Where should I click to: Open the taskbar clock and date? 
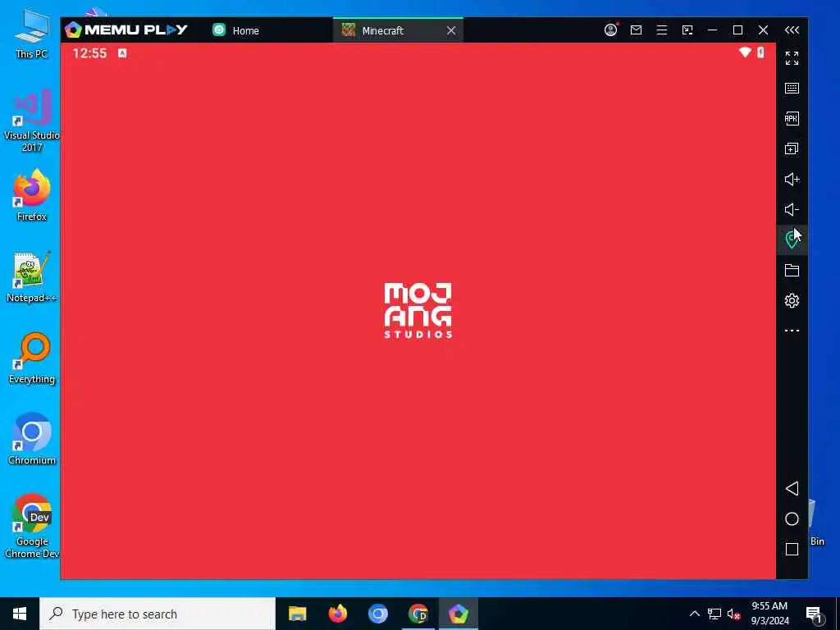point(769,614)
